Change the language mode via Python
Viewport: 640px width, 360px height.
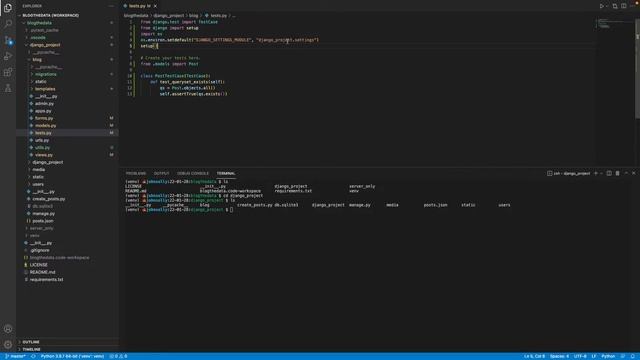click(x=608, y=356)
